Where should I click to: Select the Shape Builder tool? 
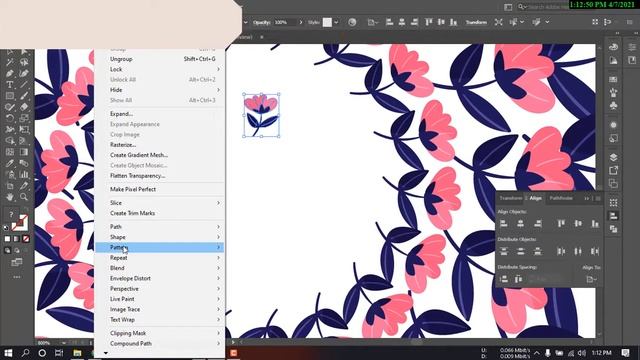pyautogui.click(x=9, y=141)
